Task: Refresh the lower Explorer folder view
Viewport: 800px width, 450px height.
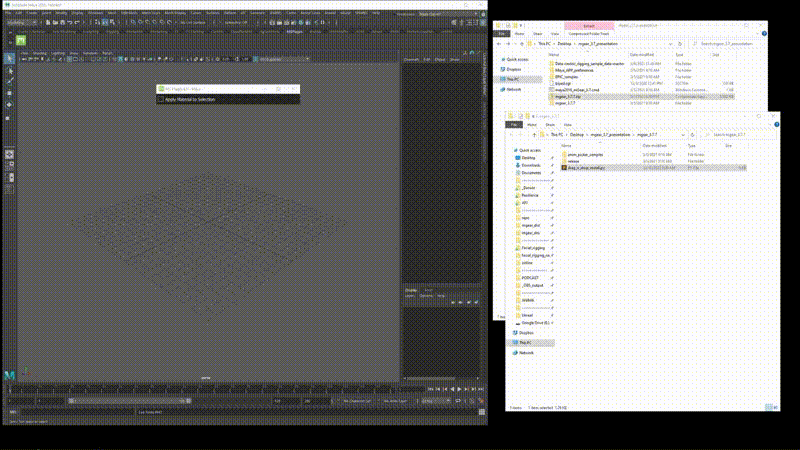Action: point(692,135)
